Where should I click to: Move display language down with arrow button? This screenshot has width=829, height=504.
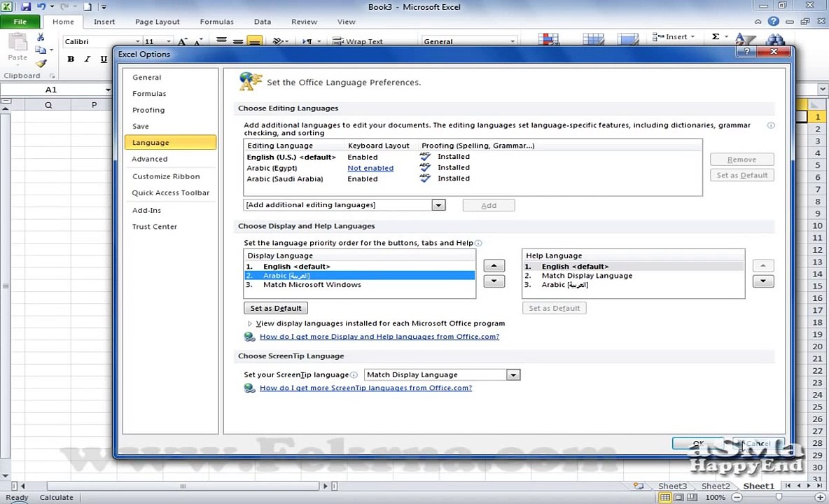(x=494, y=281)
